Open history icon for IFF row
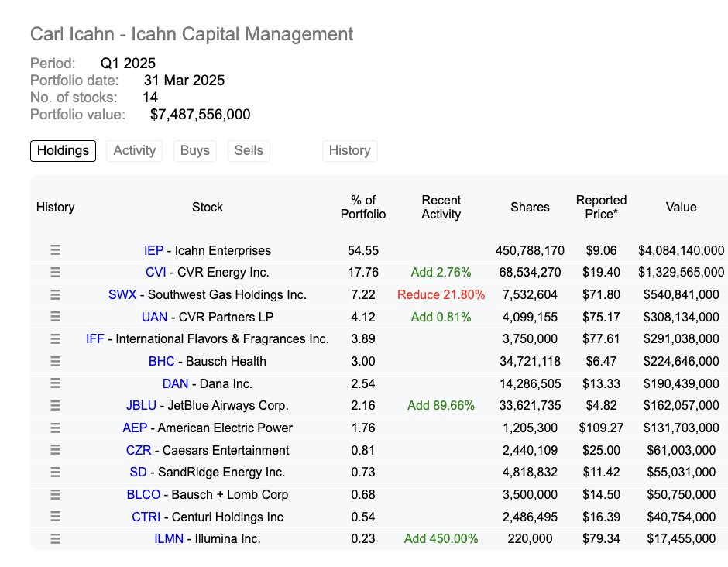The image size is (728, 567). [55, 338]
